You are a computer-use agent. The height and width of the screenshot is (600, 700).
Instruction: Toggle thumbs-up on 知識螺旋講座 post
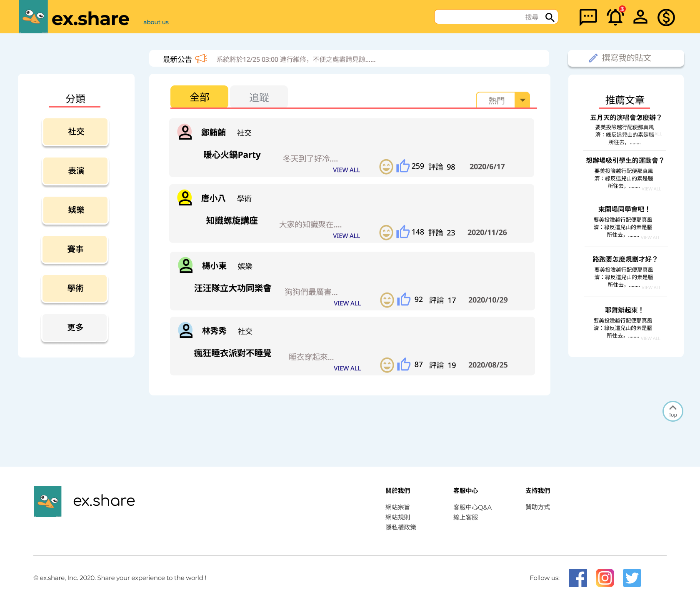tap(402, 232)
